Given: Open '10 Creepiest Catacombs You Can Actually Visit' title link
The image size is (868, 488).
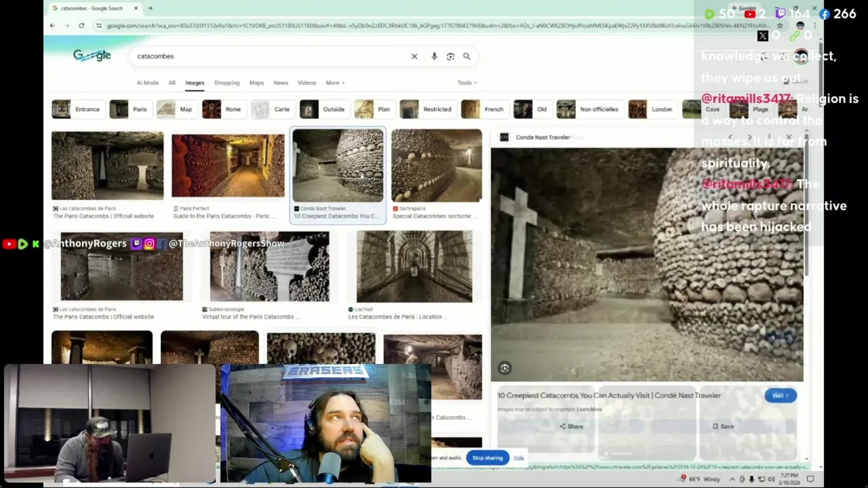Looking at the screenshot, I should point(608,395).
